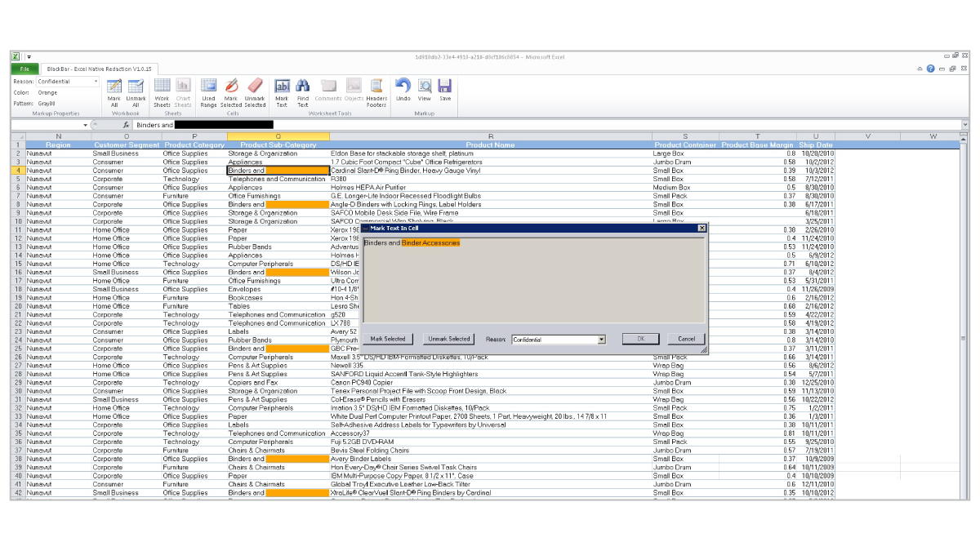Image resolution: width=980 pixels, height=551 pixels.
Task: Click Unmark Selected eraser in the ribbon
Action: (255, 93)
